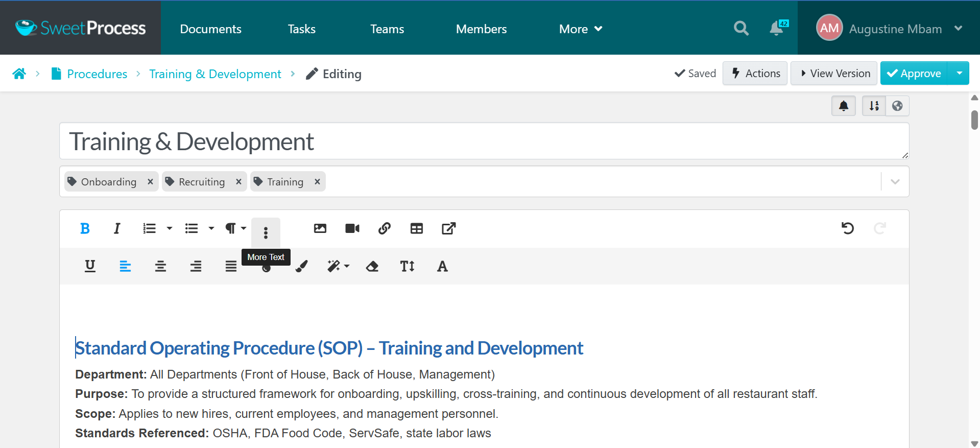This screenshot has width=980, height=448.
Task: Click the AM user avatar
Action: coord(829,28)
